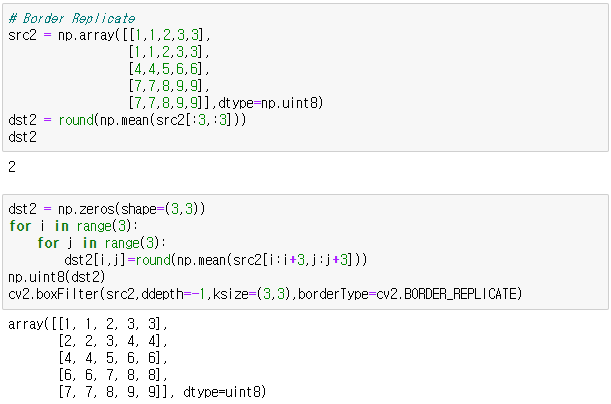Click output row '[4, 4, 5, 6, 6],'
Screen dimensions: 611x404
[113, 358]
